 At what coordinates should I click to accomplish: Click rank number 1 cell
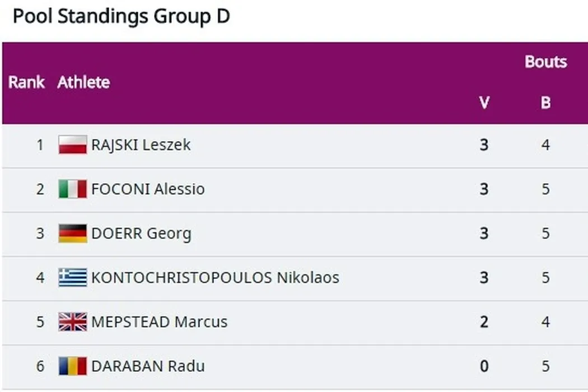click(x=40, y=145)
